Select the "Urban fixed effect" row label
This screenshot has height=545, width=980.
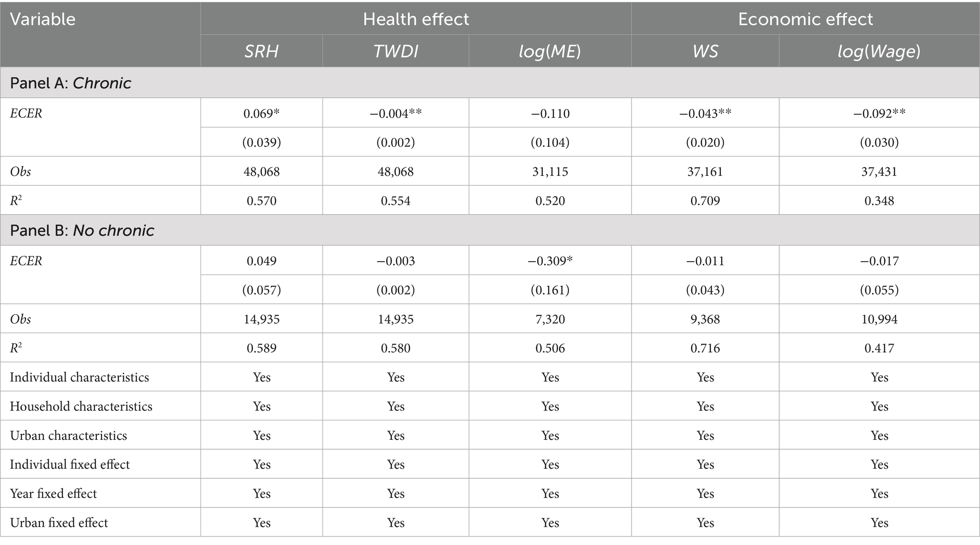(59, 522)
